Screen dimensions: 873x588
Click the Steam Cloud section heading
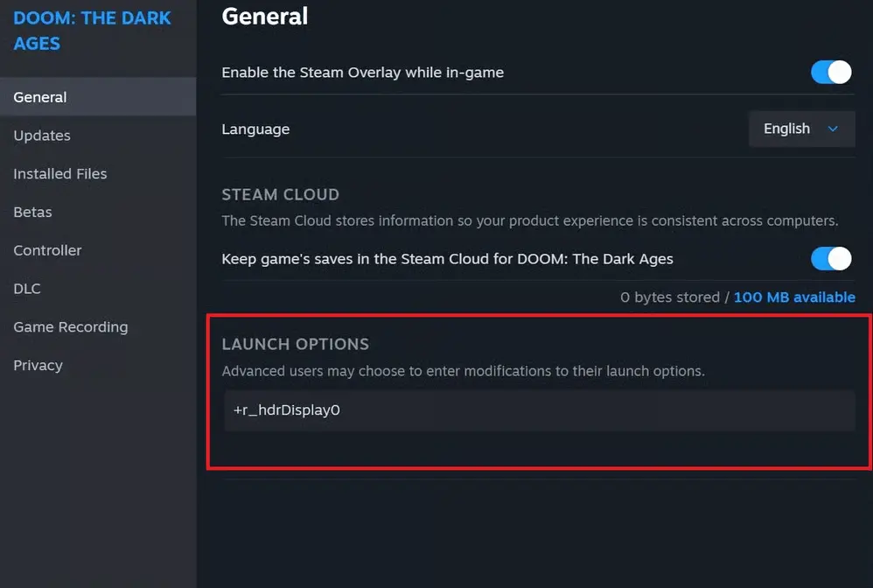pos(280,194)
